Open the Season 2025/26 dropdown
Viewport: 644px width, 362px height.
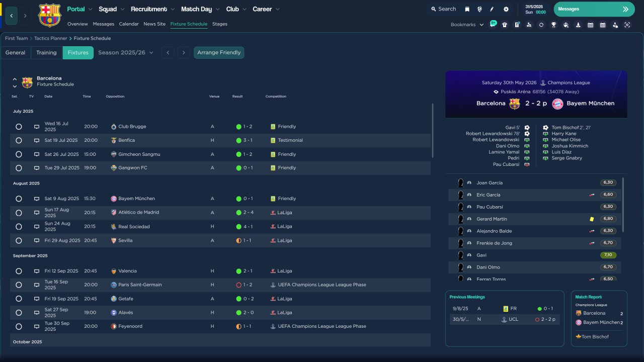[x=126, y=53]
